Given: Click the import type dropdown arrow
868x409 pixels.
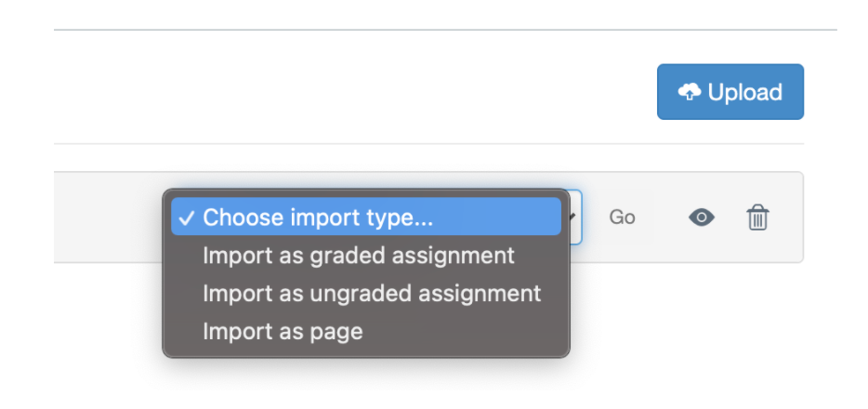Looking at the screenshot, I should [573, 218].
